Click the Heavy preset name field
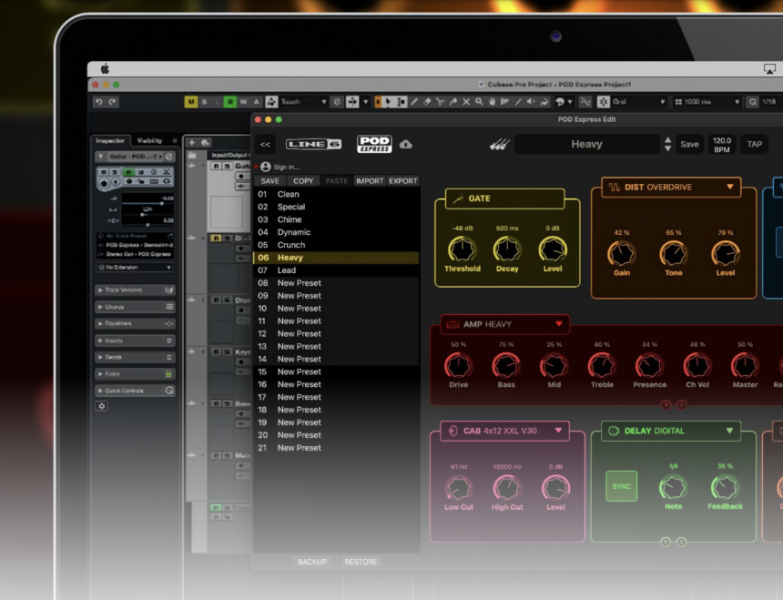Screen dimensions: 783x600 click(587, 144)
